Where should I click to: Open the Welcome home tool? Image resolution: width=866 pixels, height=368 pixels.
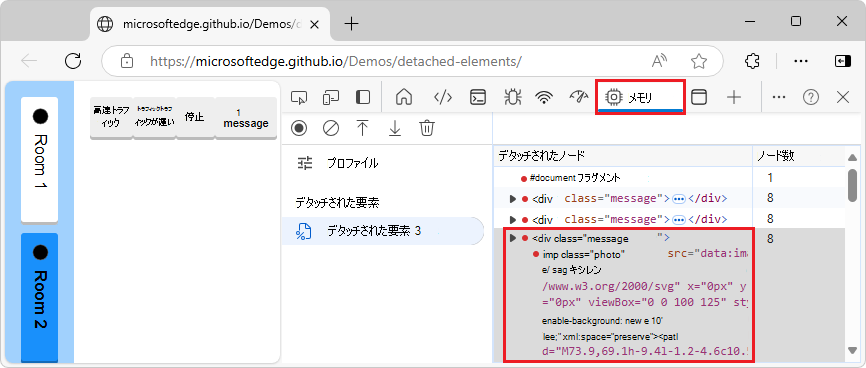[x=404, y=98]
